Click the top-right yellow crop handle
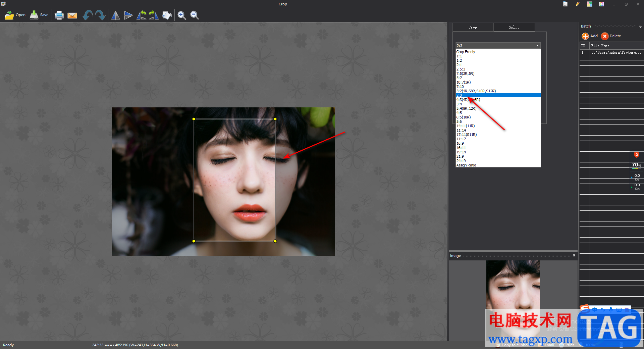 tap(275, 119)
